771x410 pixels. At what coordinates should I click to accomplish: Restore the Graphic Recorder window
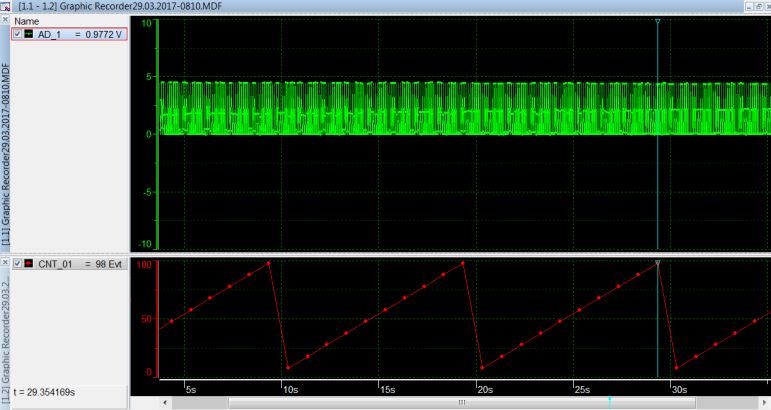point(758,6)
